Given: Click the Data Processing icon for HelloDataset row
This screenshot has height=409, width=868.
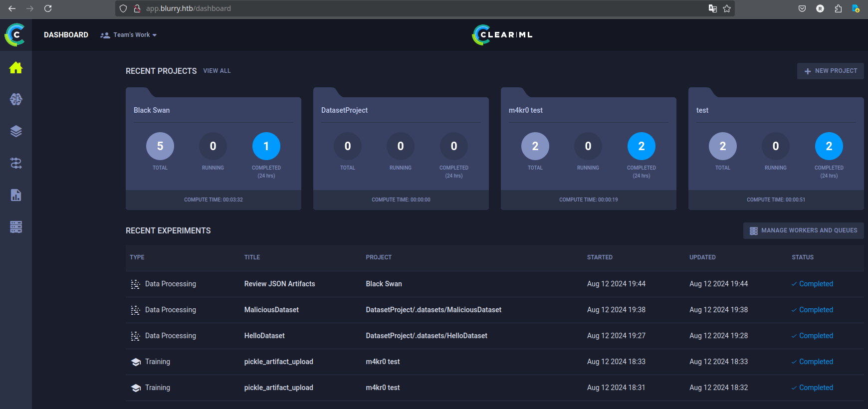Looking at the screenshot, I should coord(135,336).
